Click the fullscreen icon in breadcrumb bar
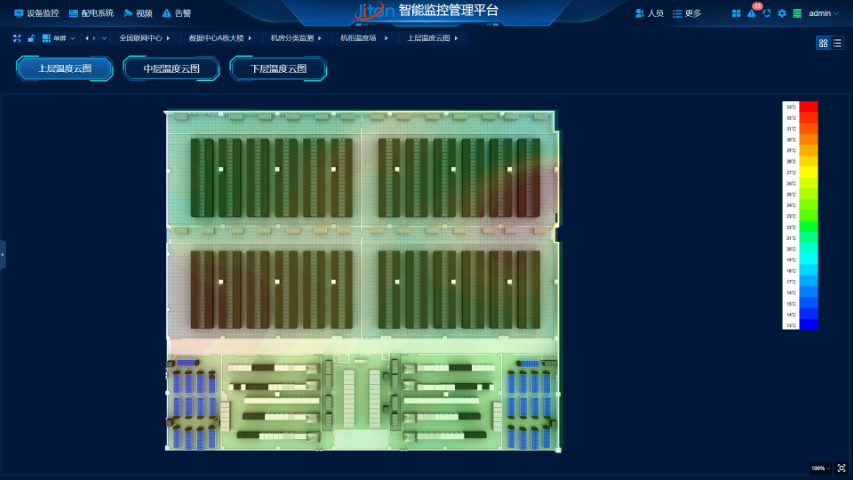853x480 pixels. pos(17,38)
